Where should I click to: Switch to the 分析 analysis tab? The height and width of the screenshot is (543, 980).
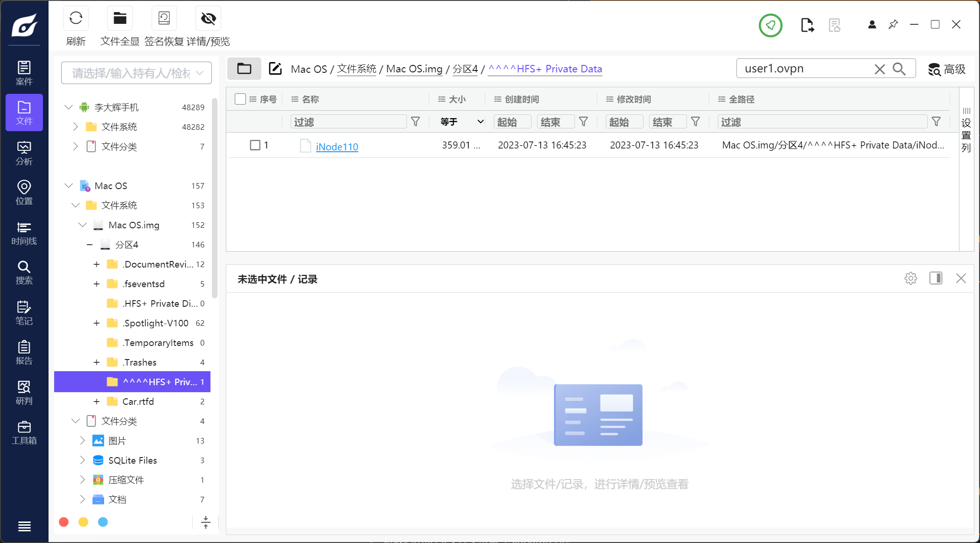pos(24,153)
